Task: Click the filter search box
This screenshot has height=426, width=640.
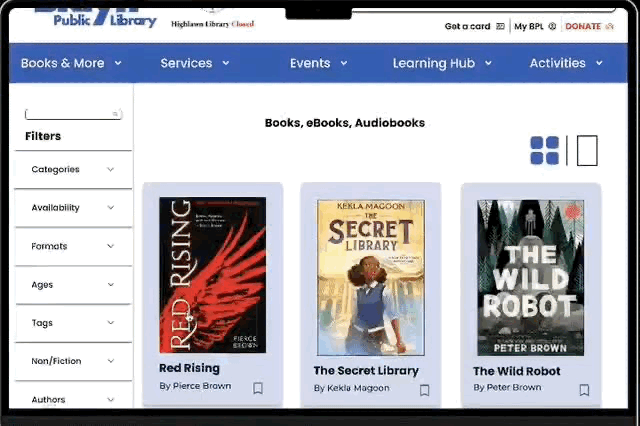Action: pos(73,114)
